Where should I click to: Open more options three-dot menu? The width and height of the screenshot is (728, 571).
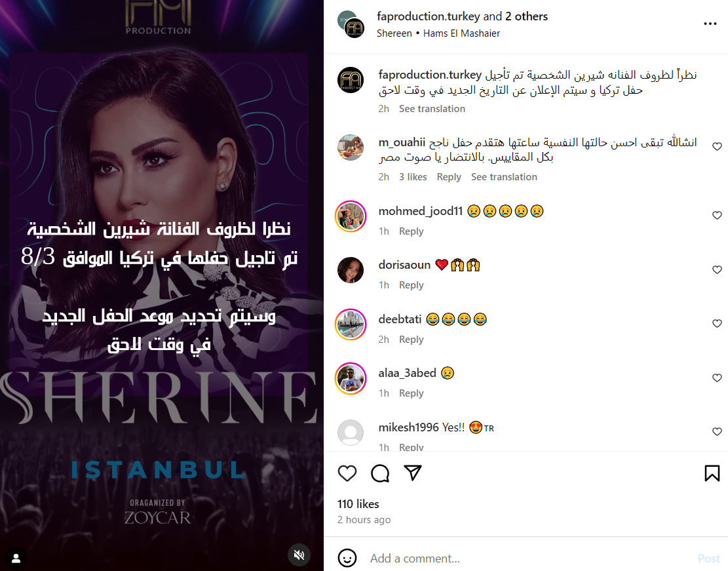coord(710,24)
